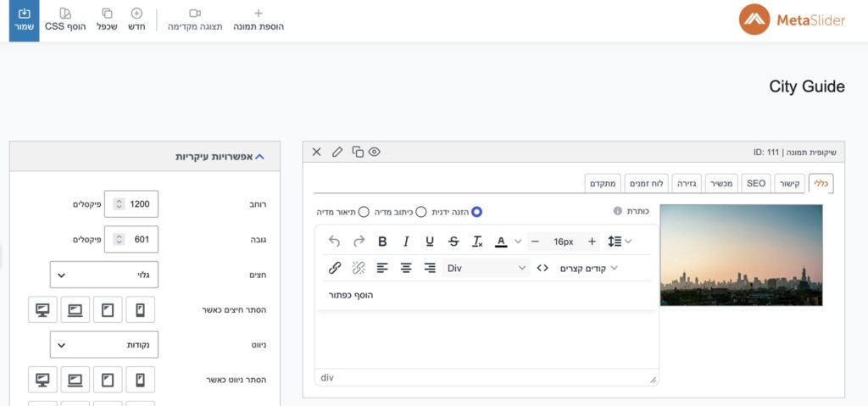Image resolution: width=868 pixels, height=406 pixels.
Task: Align caption text right
Action: (x=430, y=268)
